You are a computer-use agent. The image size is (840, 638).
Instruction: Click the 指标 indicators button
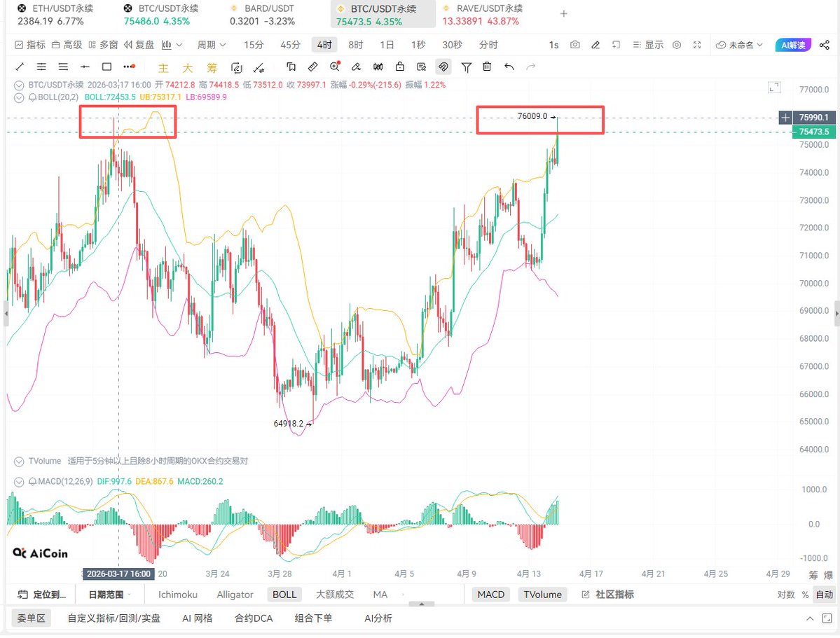[x=30, y=45]
